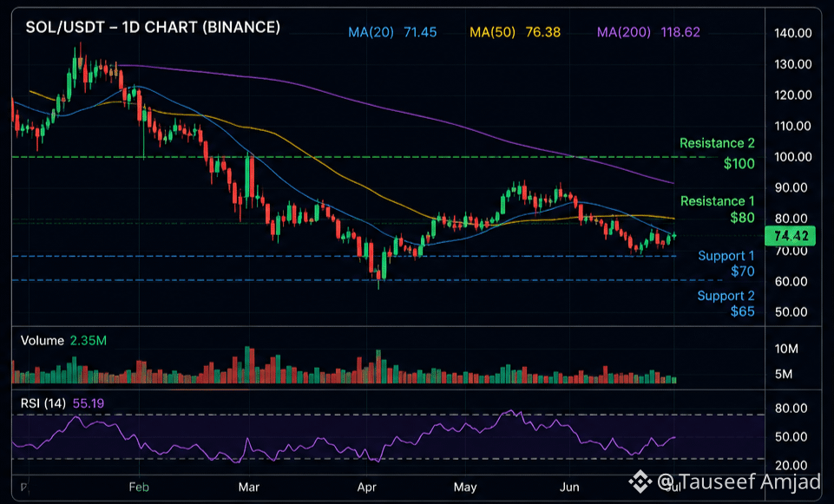Viewport: 834px width, 504px height.
Task: Click the RSI axis 50.00 tick
Action: (791, 436)
